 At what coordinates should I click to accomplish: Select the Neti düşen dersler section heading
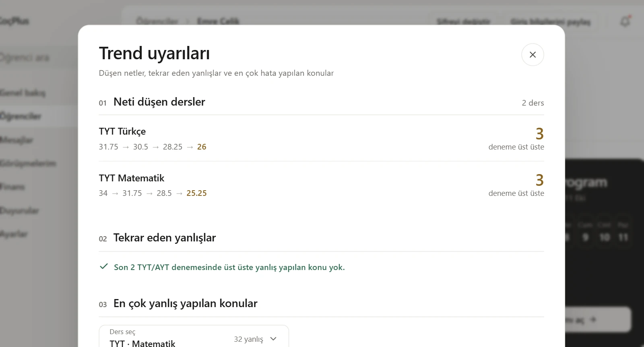[x=159, y=102]
